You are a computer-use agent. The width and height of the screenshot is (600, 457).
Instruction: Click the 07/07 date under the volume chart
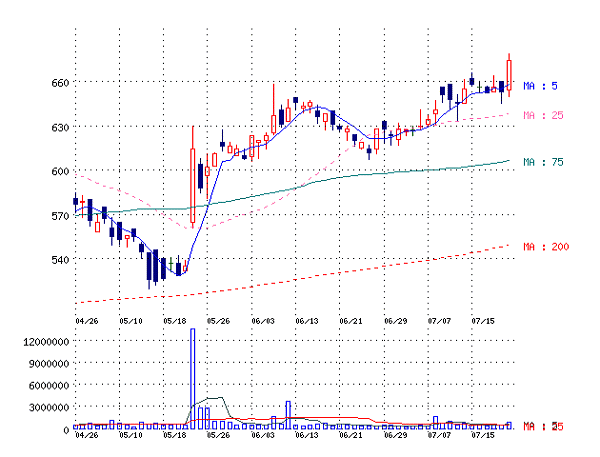click(x=439, y=435)
